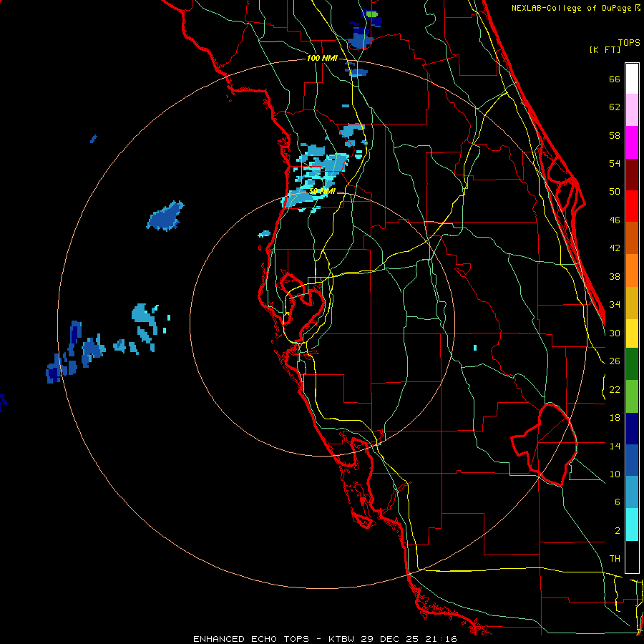Click the "26" legend value

[x=615, y=361]
